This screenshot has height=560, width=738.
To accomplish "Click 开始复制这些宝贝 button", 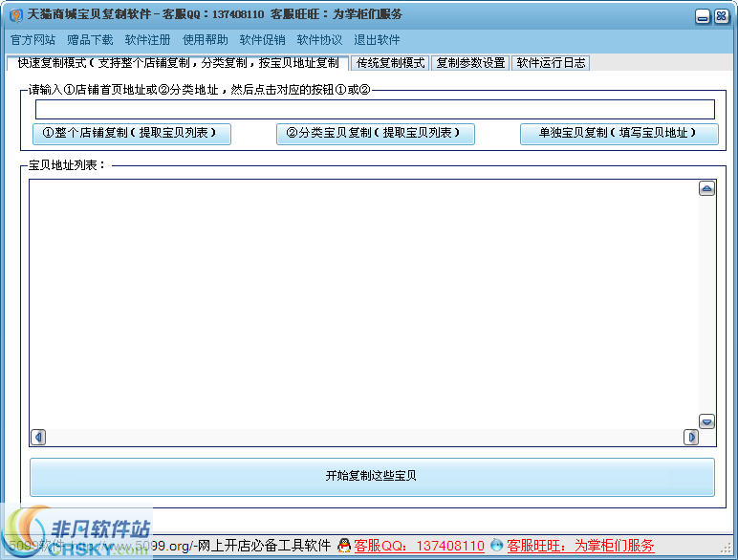I will coord(372,477).
